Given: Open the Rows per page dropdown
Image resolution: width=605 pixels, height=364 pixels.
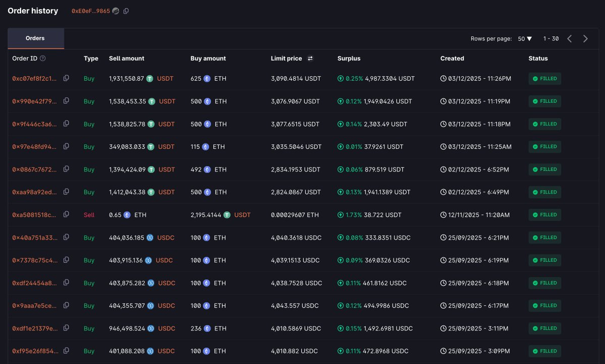Looking at the screenshot, I should click(x=525, y=39).
